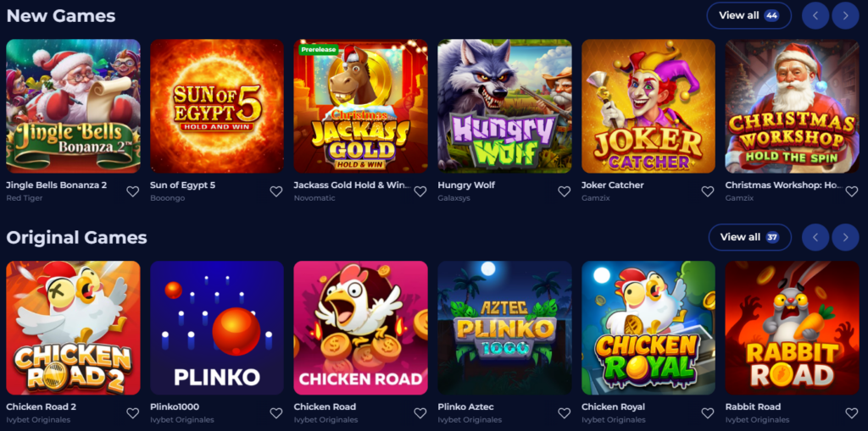The width and height of the screenshot is (868, 431).
Task: Click heart icon beside Chicken Road 2
Action: (x=132, y=413)
